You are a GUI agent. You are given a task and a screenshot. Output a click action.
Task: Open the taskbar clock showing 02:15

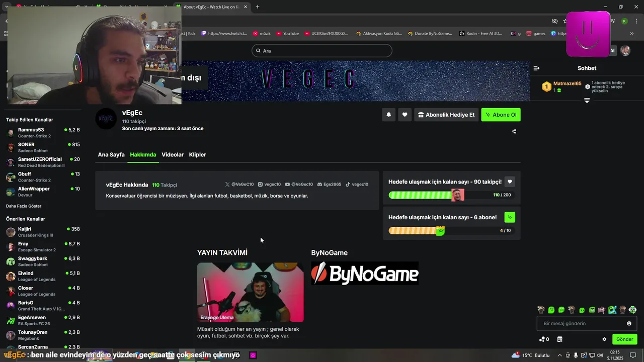tap(615, 355)
